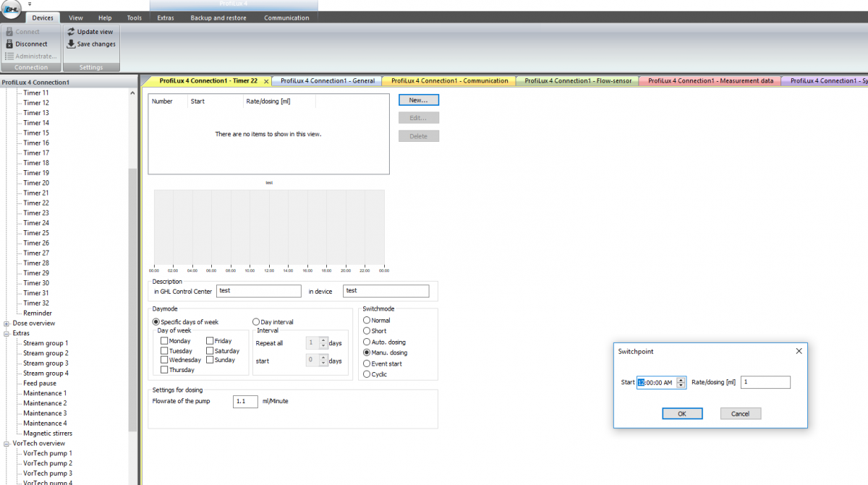Viewport: 868px width, 485px height.
Task: Check the Thursday checkbox
Action: coord(164,370)
